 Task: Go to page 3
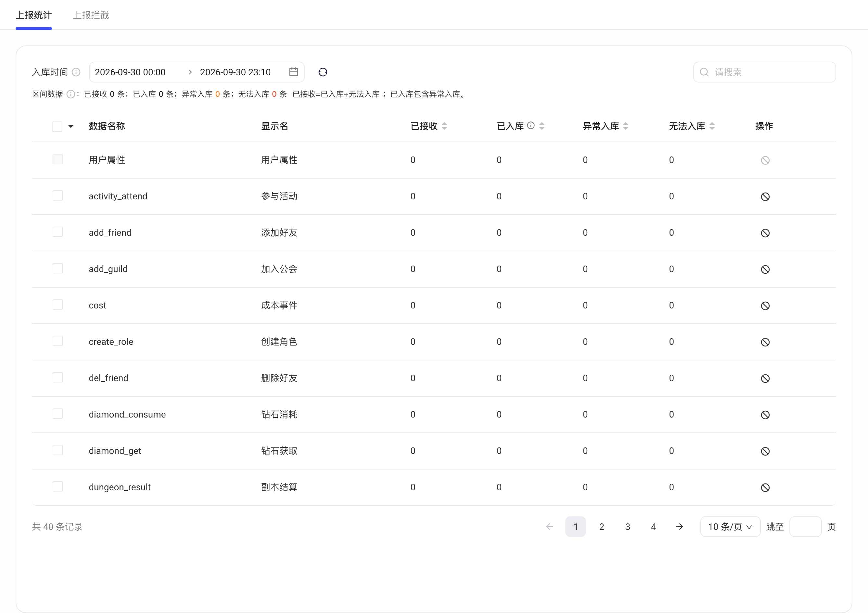tap(628, 526)
